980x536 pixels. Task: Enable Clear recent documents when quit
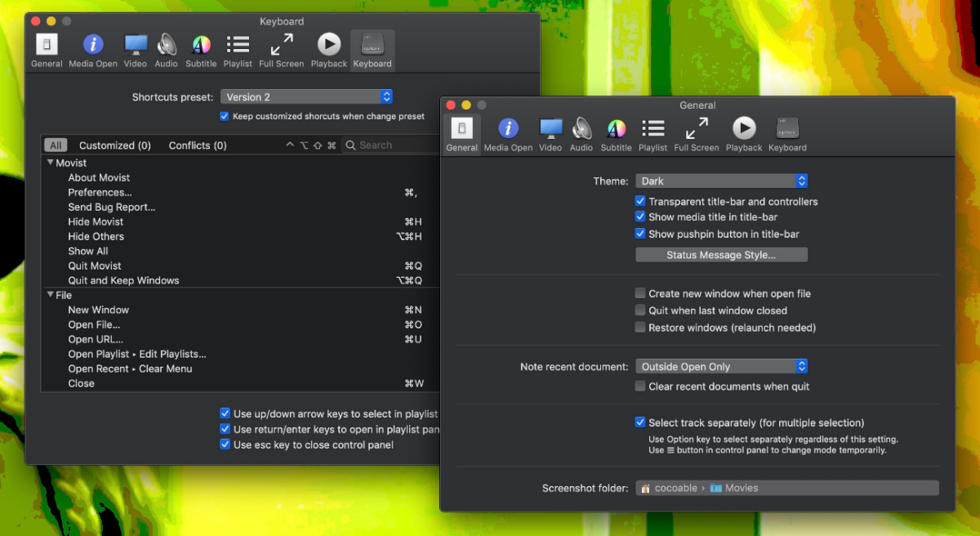click(x=640, y=386)
